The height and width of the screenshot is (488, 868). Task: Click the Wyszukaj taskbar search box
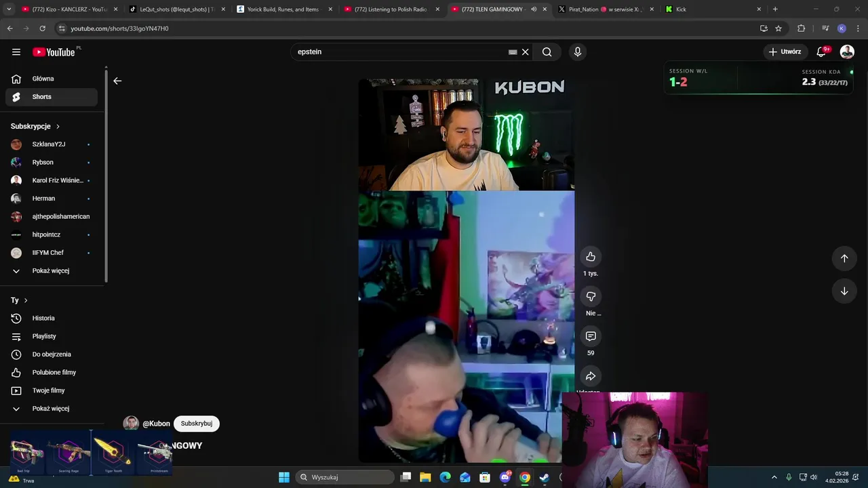[x=345, y=477]
